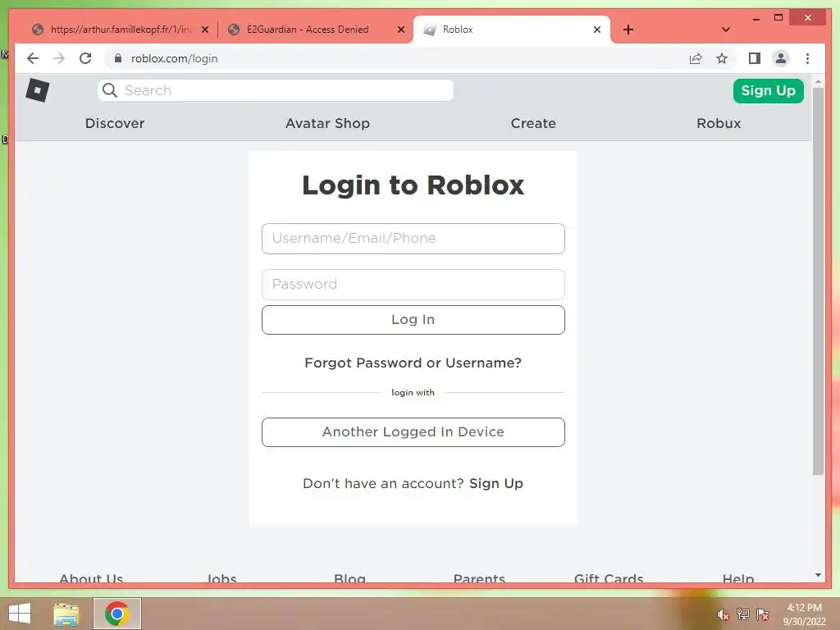Maximize the Chrome window

778,18
